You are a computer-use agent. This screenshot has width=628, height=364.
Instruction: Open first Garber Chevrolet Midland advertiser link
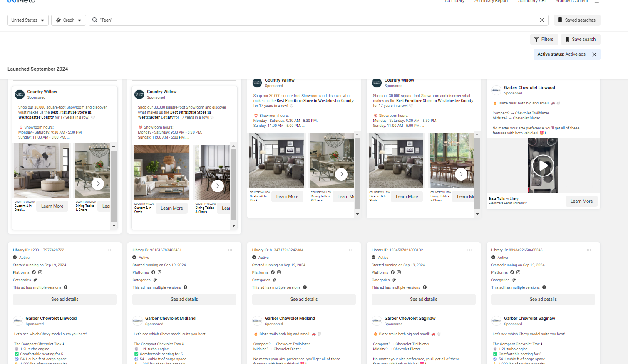click(170, 318)
